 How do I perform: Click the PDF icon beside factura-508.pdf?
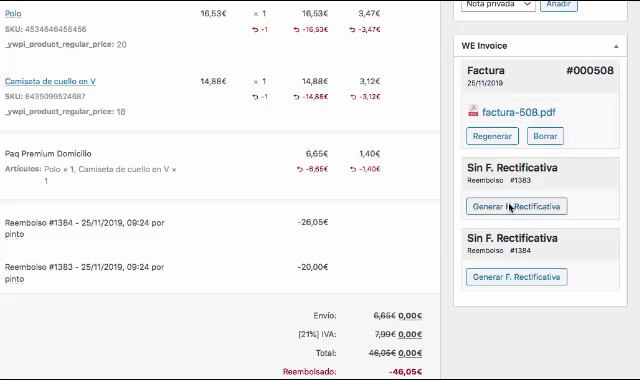click(x=473, y=111)
